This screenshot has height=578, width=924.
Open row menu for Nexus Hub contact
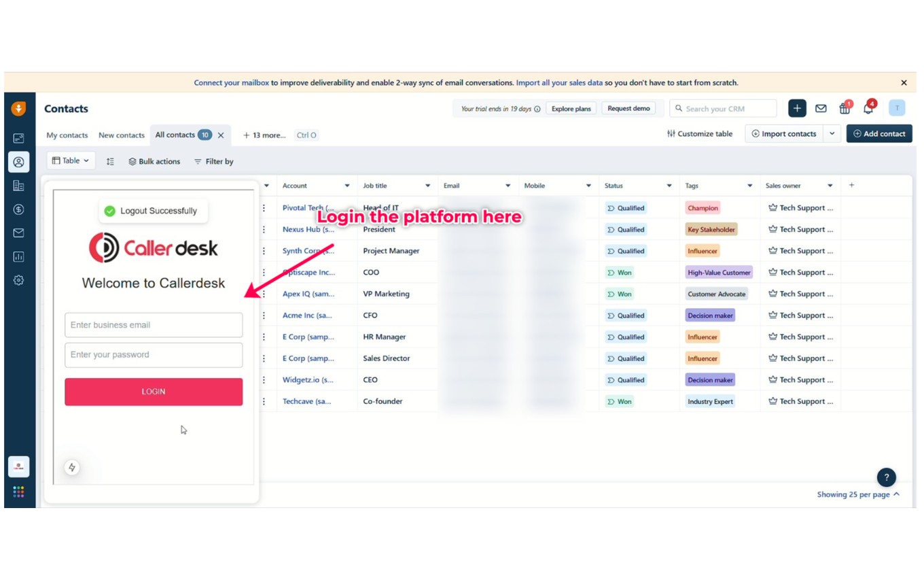pos(264,229)
